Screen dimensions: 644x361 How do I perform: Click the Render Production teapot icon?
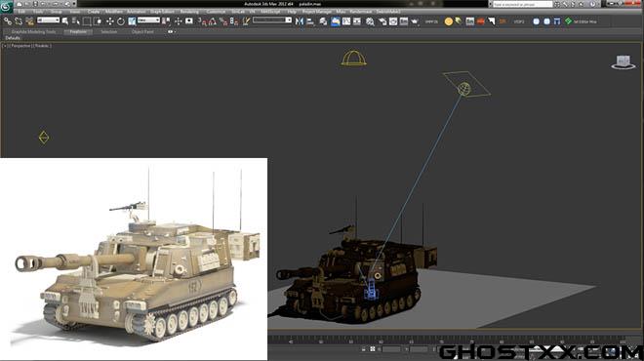[x=415, y=21]
